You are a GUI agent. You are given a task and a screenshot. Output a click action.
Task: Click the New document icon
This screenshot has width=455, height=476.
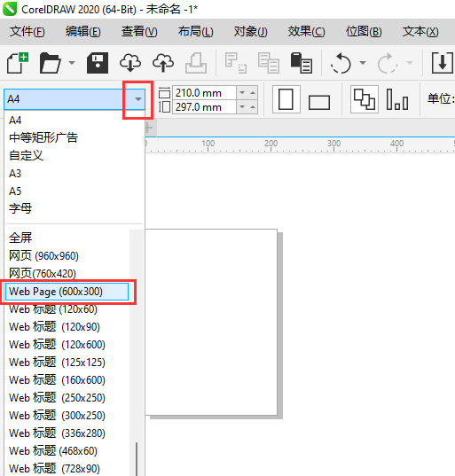(x=18, y=63)
